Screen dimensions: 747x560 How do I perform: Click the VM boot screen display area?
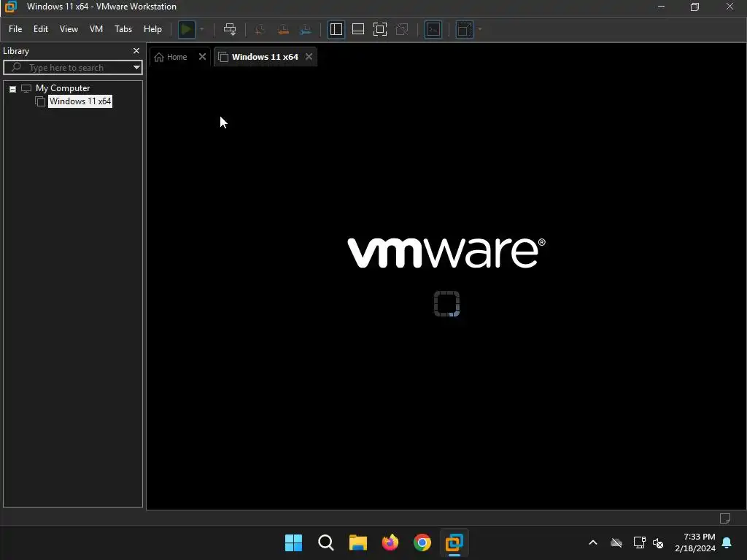click(446, 288)
